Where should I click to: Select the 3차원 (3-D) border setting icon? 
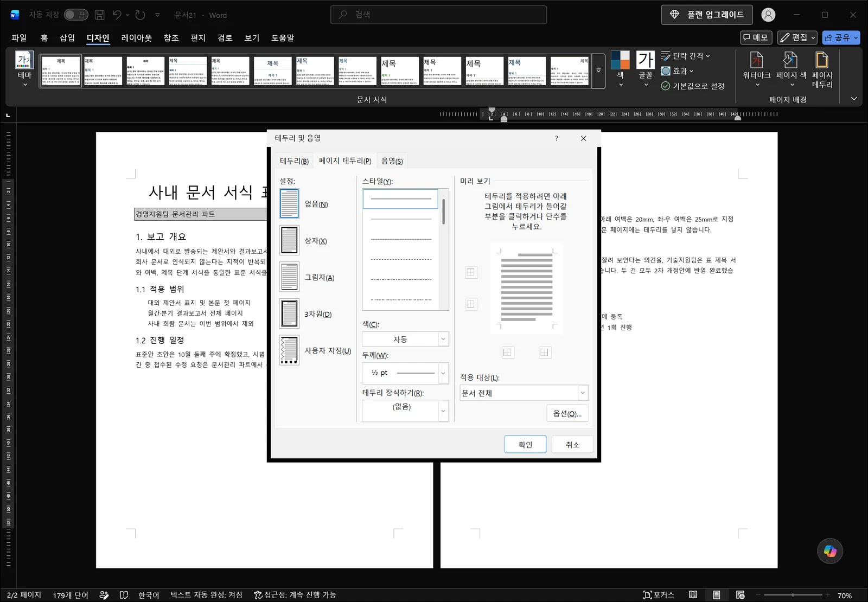[x=289, y=313]
